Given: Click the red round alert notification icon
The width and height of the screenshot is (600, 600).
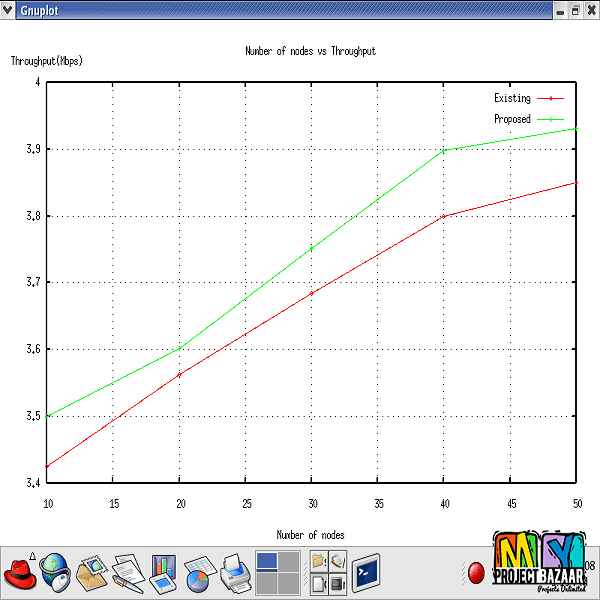Looking at the screenshot, I should [477, 574].
